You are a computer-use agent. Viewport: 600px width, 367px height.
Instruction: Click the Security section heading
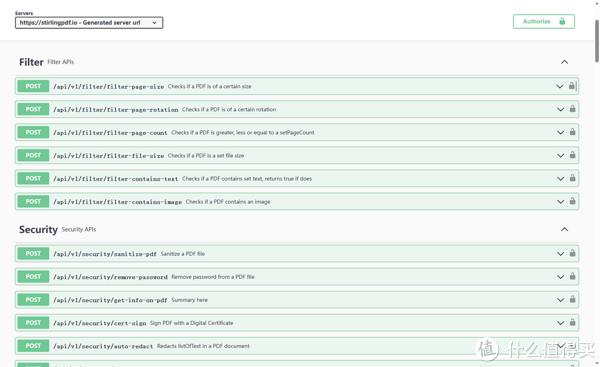pyautogui.click(x=38, y=229)
